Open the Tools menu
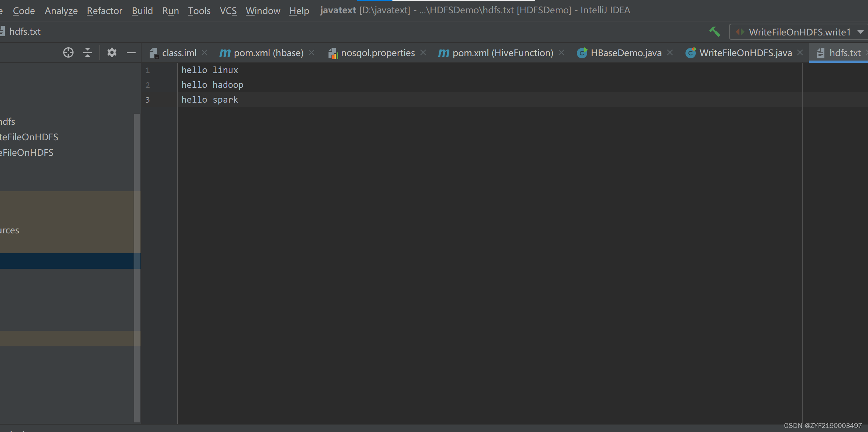868x432 pixels. (x=199, y=11)
